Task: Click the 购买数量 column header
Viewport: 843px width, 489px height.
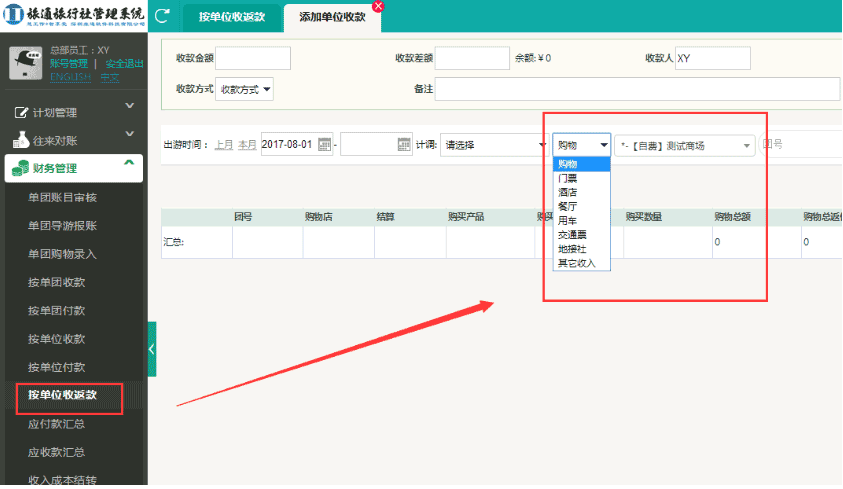Action: pos(644,217)
